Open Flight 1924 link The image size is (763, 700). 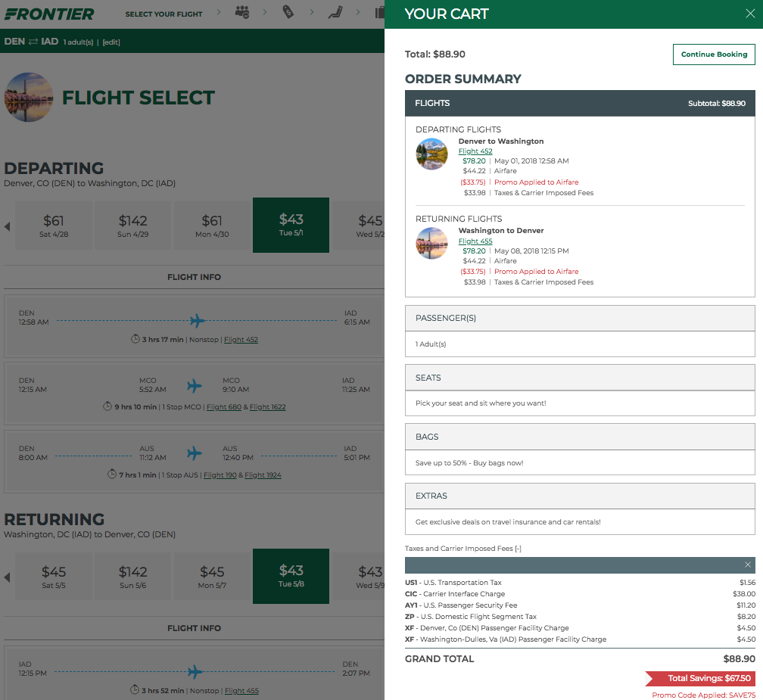[x=263, y=474]
